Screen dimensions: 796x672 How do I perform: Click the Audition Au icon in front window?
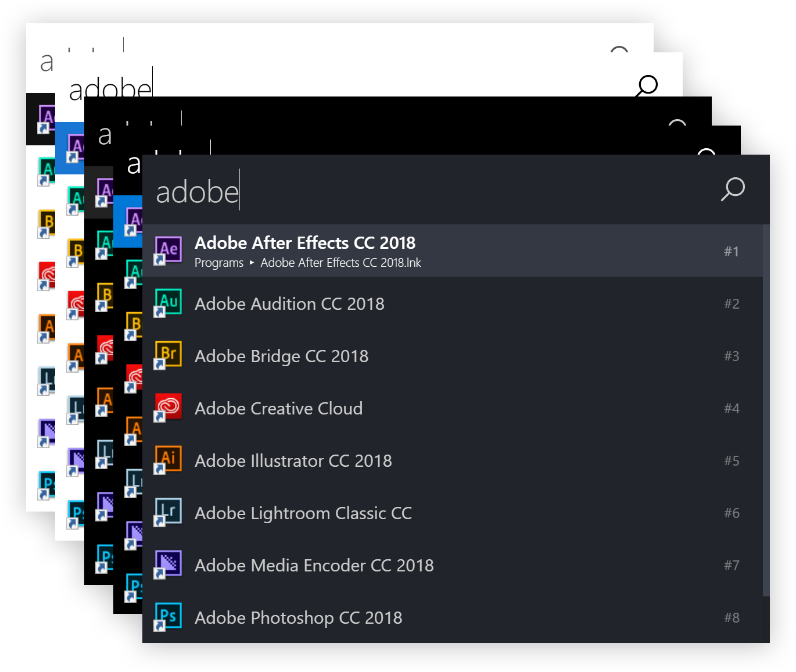pyautogui.click(x=168, y=303)
